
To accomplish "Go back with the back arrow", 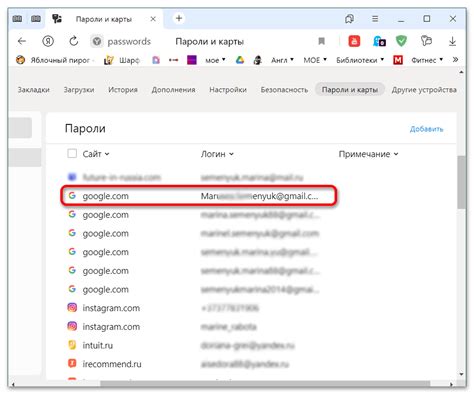I will [22, 41].
